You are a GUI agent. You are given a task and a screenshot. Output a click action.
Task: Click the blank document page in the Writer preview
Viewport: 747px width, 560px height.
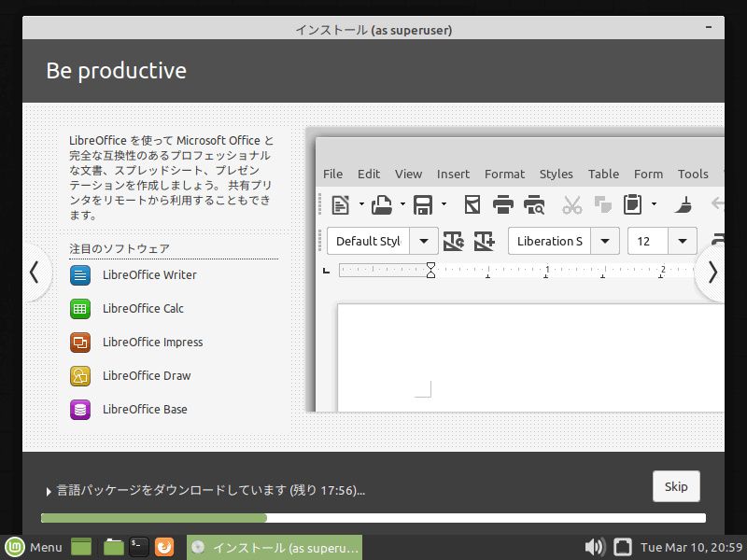(x=530, y=357)
